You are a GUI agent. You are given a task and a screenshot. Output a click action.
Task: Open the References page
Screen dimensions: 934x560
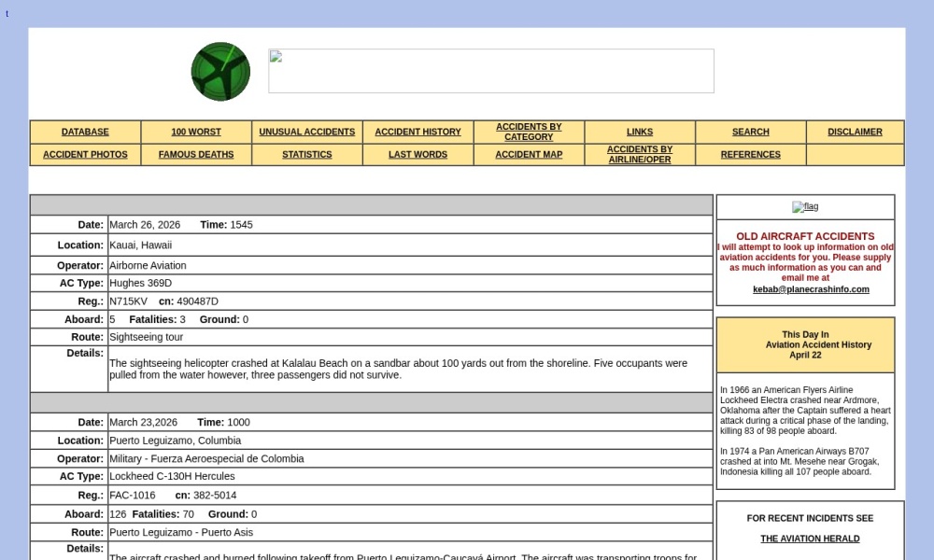pos(750,155)
